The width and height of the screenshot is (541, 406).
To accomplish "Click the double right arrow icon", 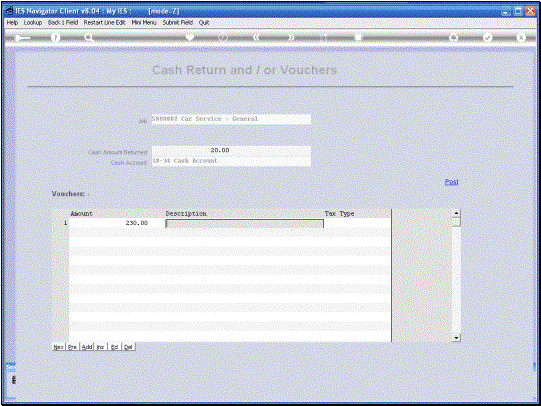I will (291, 37).
